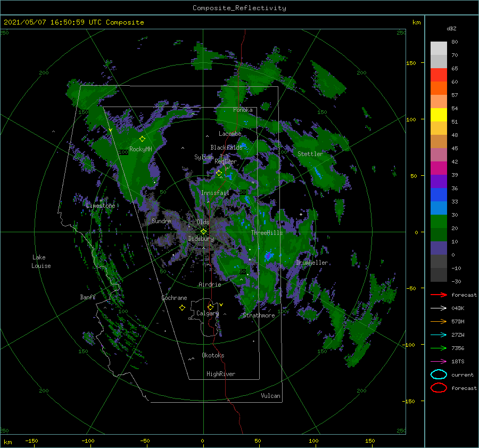The image size is (479, 448).
Task: Click the yellow diamond marker near RedDeer
Action: point(219,173)
